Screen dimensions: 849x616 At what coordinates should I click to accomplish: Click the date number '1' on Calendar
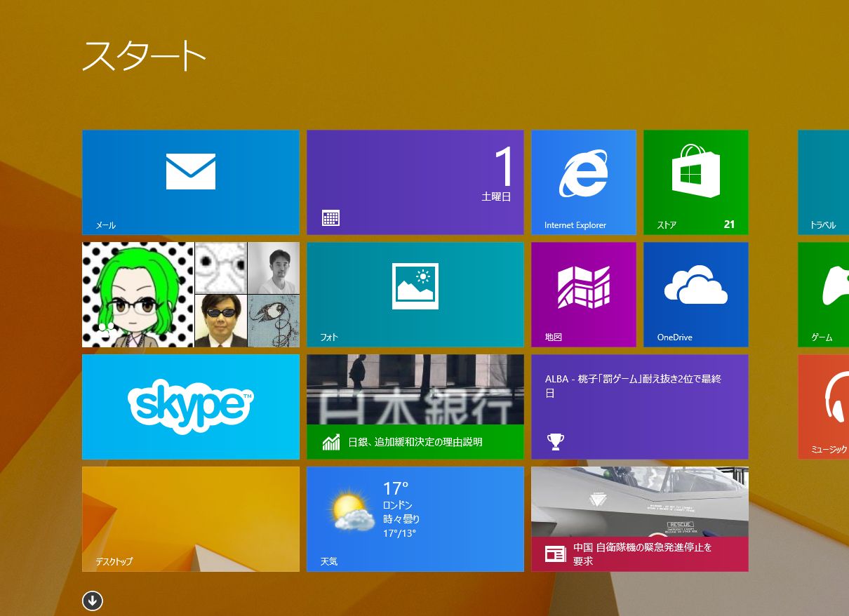tap(504, 167)
